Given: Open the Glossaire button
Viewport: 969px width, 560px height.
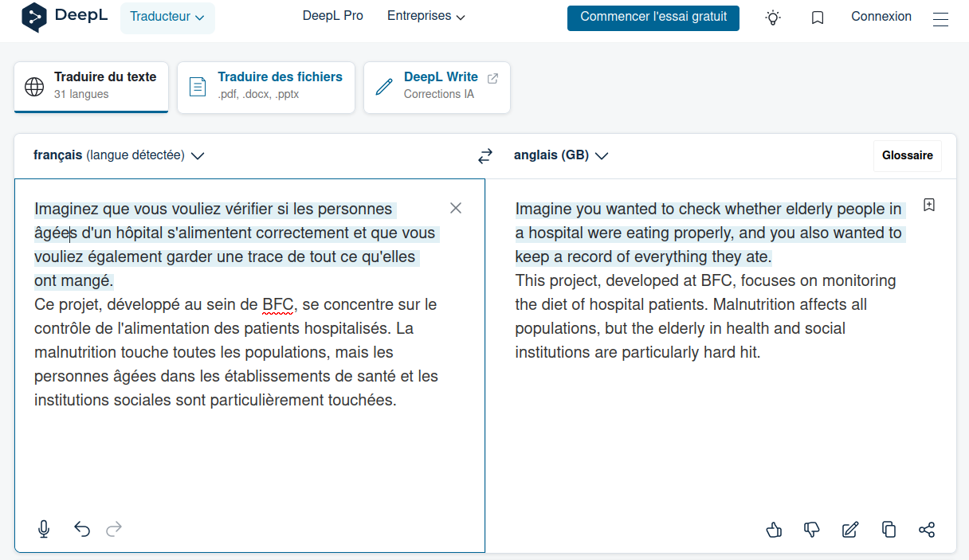Looking at the screenshot, I should (908, 156).
